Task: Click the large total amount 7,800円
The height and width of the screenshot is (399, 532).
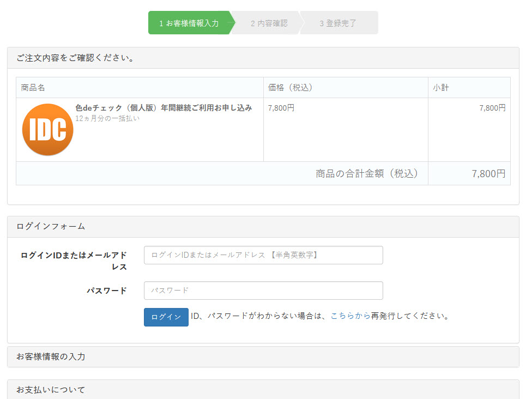Action: tap(488, 174)
